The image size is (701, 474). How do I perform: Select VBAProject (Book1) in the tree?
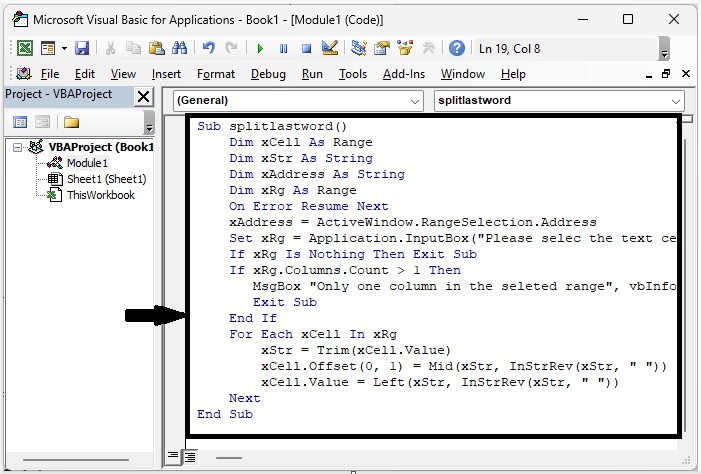pos(101,147)
